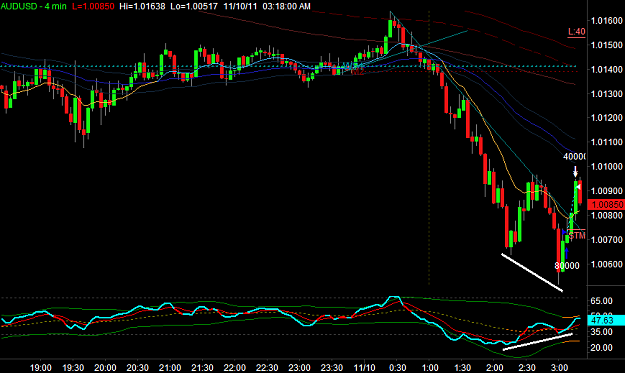Click the 23:00 time axis label
Viewport: 625px width, 373px height.
coord(299,367)
